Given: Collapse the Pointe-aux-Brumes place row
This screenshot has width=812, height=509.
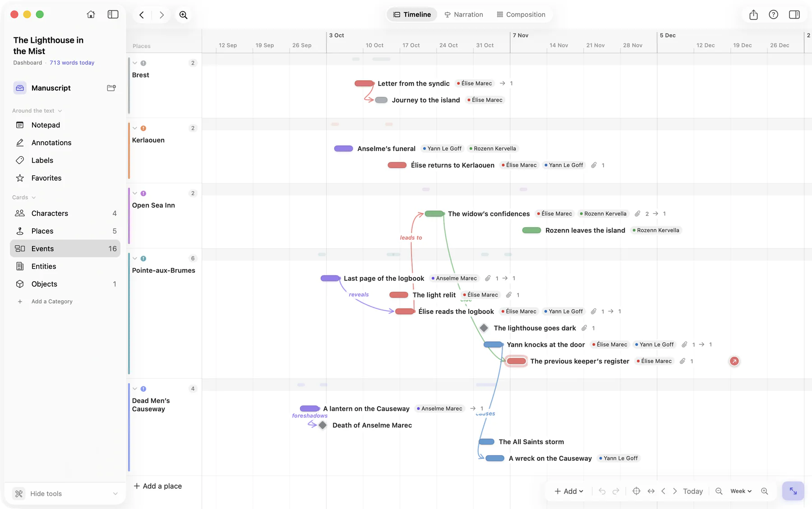Looking at the screenshot, I should (135, 258).
